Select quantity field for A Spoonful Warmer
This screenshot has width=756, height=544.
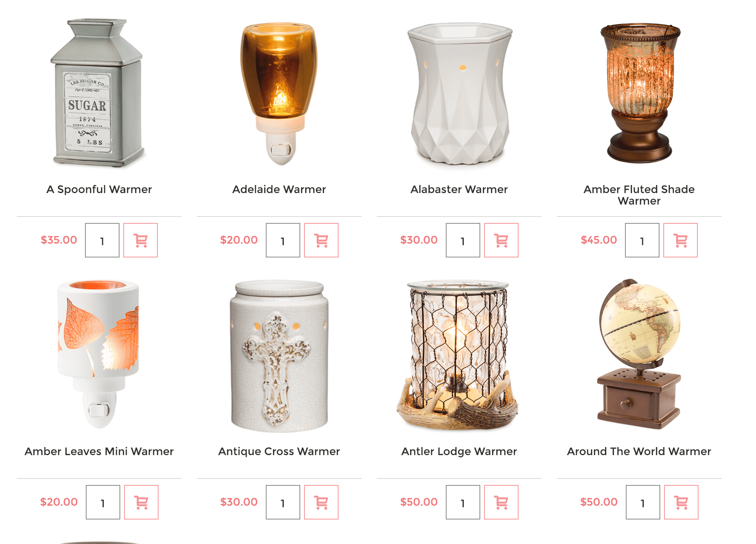point(102,240)
